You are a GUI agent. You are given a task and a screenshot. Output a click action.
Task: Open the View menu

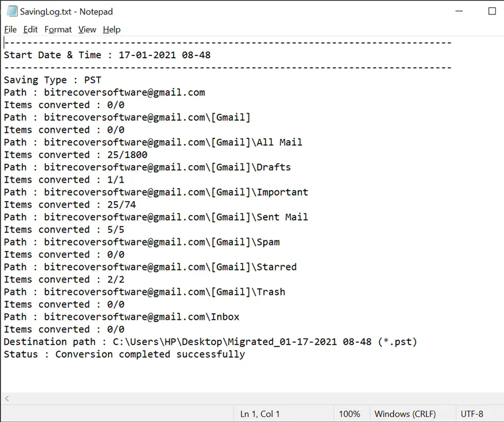87,30
